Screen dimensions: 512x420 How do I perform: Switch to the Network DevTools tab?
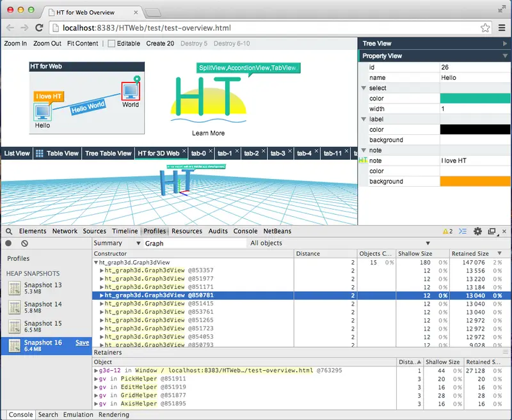65,231
